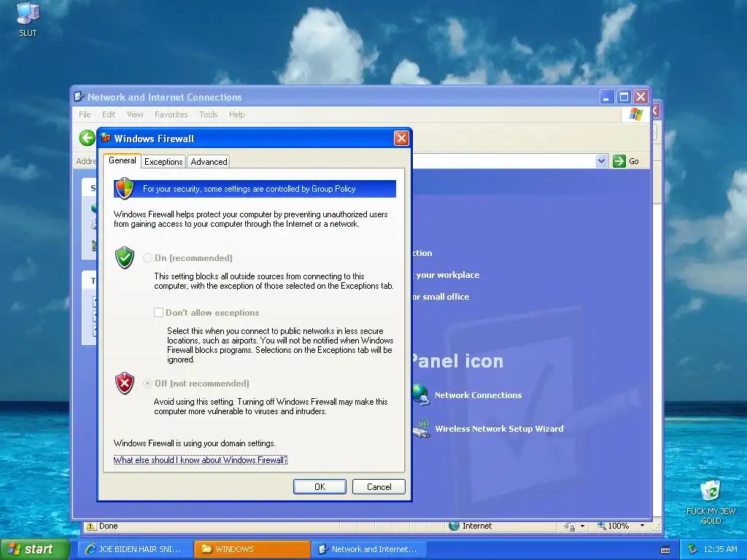Click the 'or small office' task link
The height and width of the screenshot is (560, 747).
441,297
